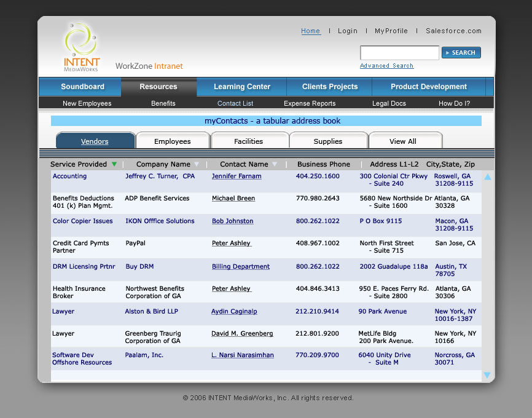The image size is (532, 418).
Task: Click the scroll down arrow in contact list
Action: point(487,375)
